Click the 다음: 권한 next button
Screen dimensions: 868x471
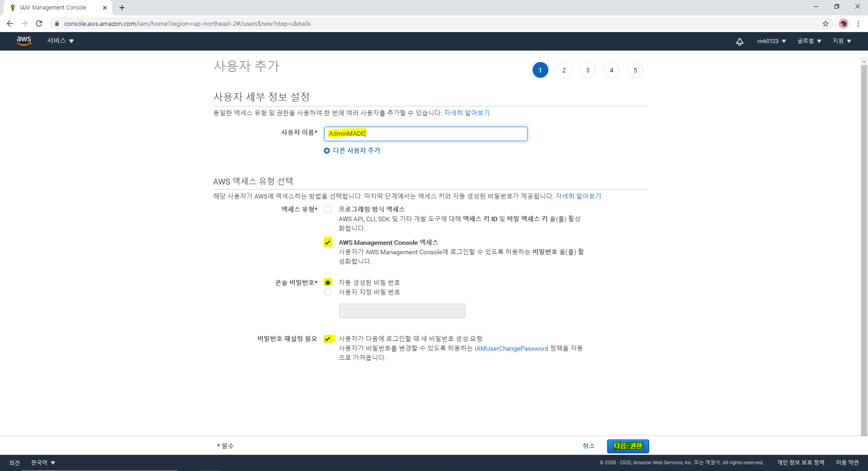point(628,446)
